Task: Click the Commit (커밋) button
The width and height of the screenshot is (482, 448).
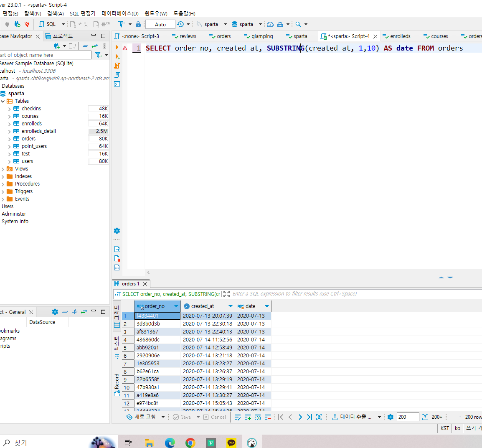Action: [x=79, y=24]
